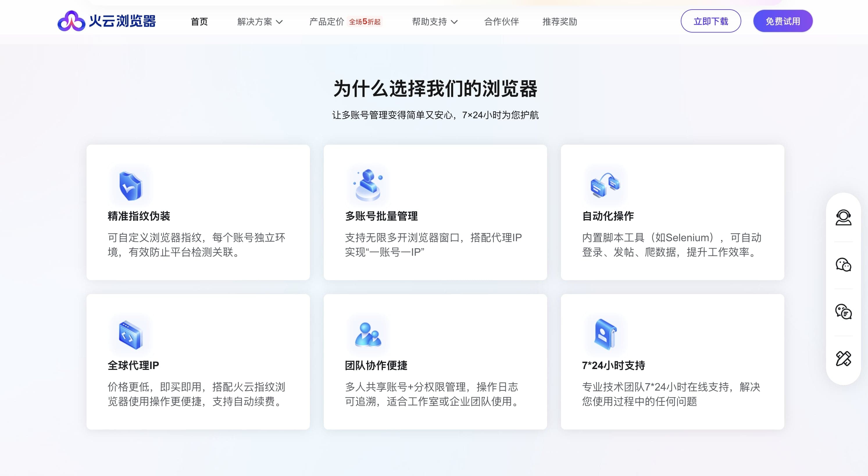Open the 产品定价 pricing menu item
Image resolution: width=868 pixels, height=476 pixels.
(326, 22)
